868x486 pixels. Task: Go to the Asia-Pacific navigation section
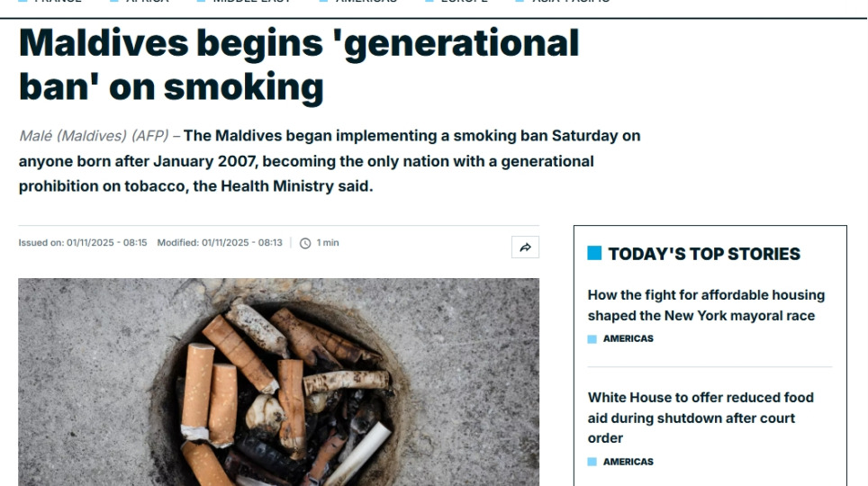click(x=570, y=2)
